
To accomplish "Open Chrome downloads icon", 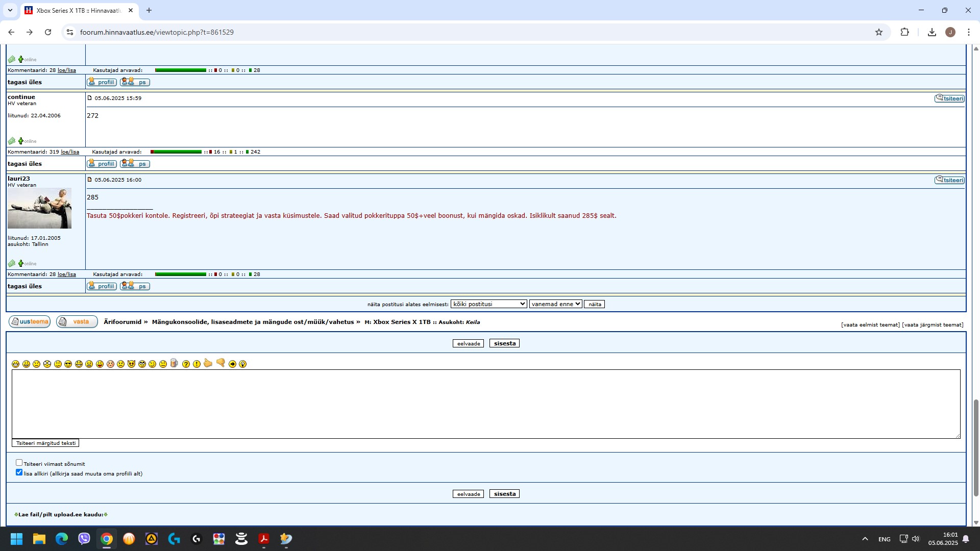I will coord(932,32).
